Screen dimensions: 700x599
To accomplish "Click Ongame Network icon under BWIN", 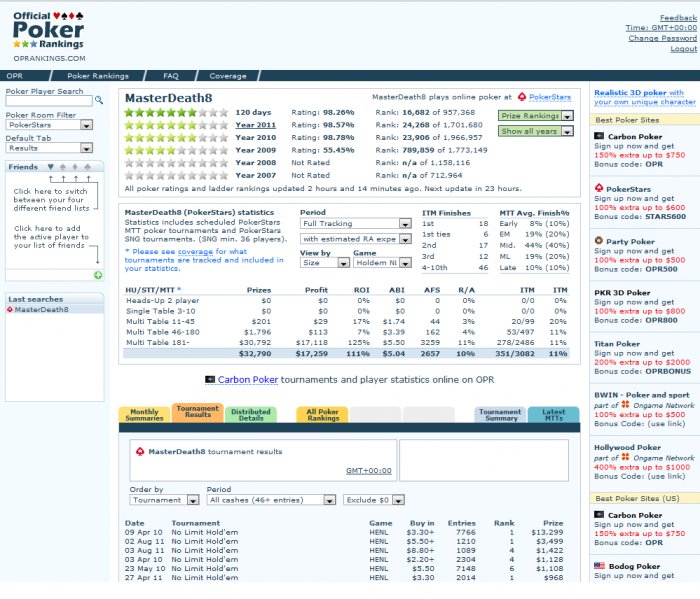I will click(625, 404).
